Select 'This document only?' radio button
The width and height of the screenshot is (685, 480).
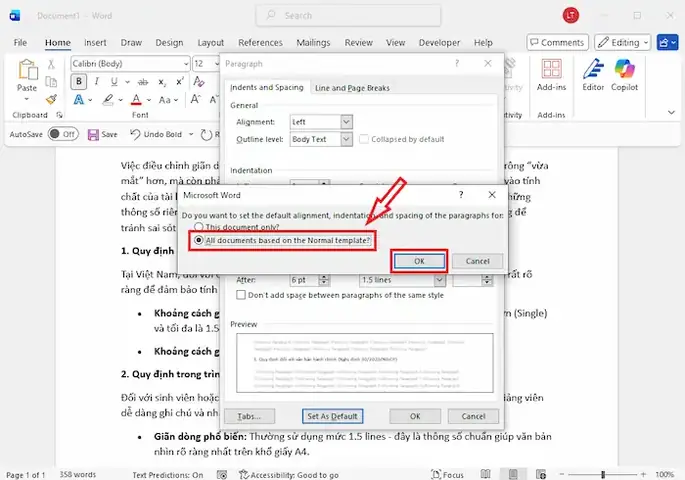(199, 227)
